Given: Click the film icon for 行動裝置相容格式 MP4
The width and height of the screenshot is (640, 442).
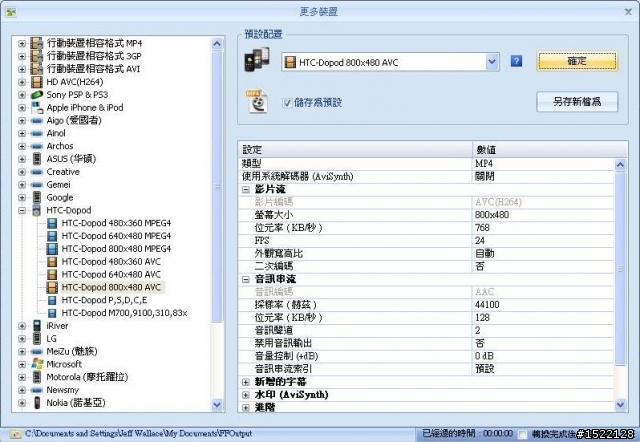Looking at the screenshot, I should [37, 43].
